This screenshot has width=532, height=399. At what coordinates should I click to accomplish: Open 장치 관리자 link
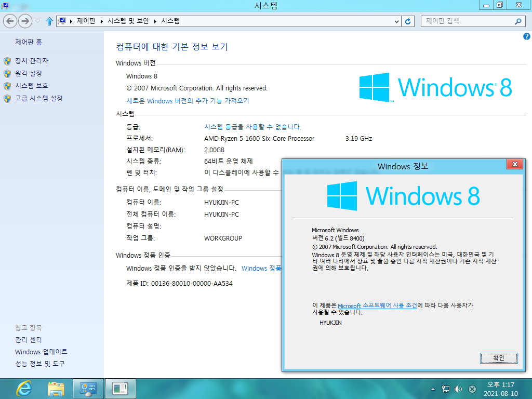(32, 61)
